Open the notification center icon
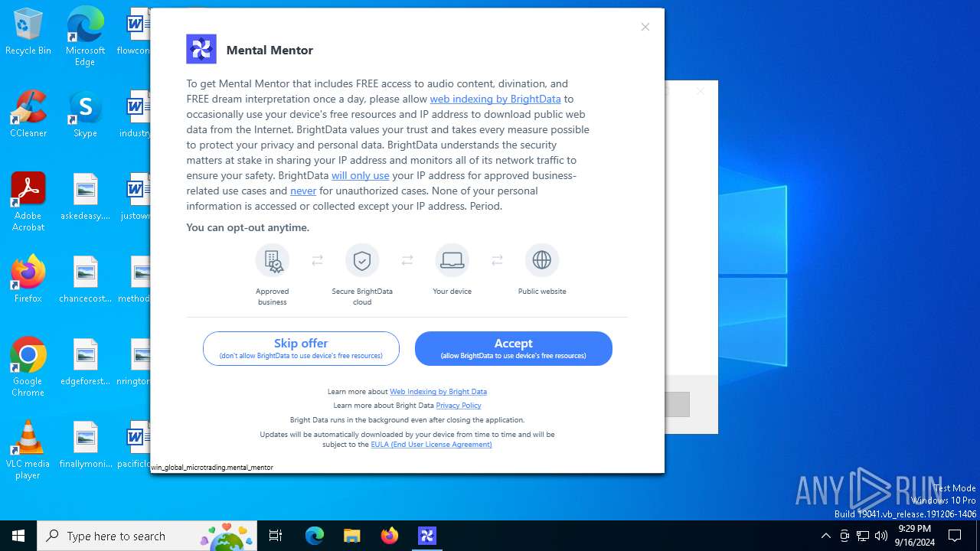 [955, 536]
